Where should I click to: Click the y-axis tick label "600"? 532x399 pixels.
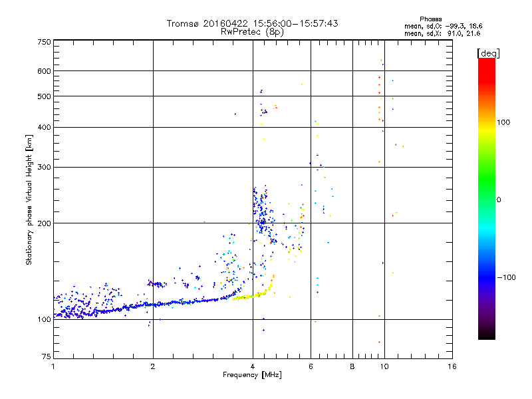44,71
